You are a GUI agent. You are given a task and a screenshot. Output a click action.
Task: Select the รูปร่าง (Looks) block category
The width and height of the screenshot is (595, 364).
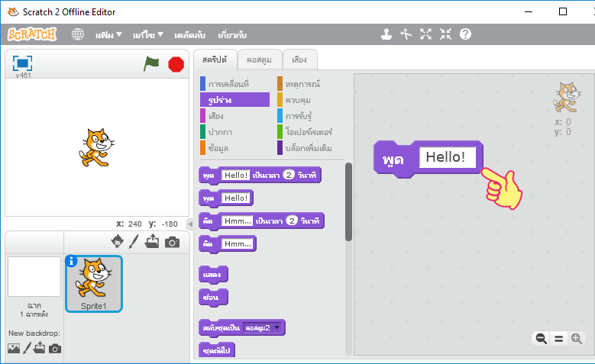click(x=234, y=100)
